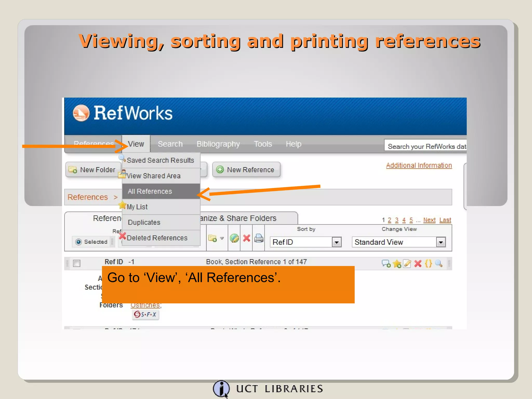Click the RefWorks logo icon
Image resolution: width=532 pixels, height=399 pixels.
pyautogui.click(x=81, y=113)
